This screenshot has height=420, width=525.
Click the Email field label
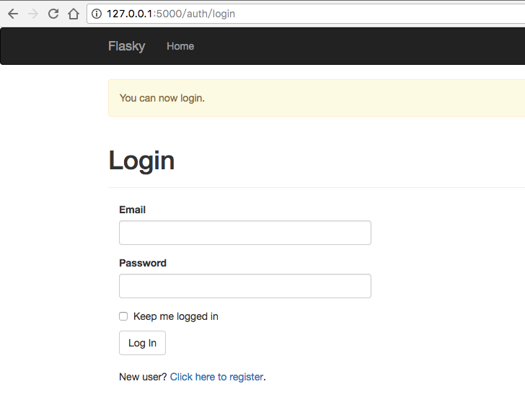[132, 210]
